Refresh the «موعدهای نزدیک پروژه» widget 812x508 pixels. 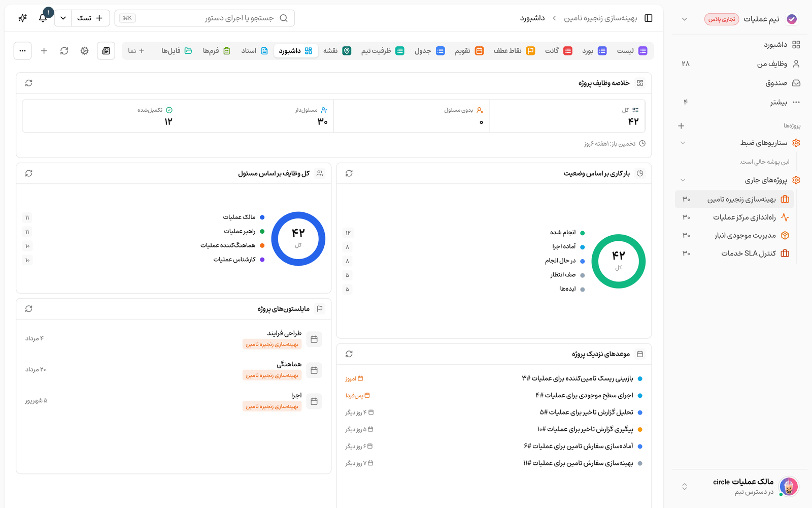349,354
